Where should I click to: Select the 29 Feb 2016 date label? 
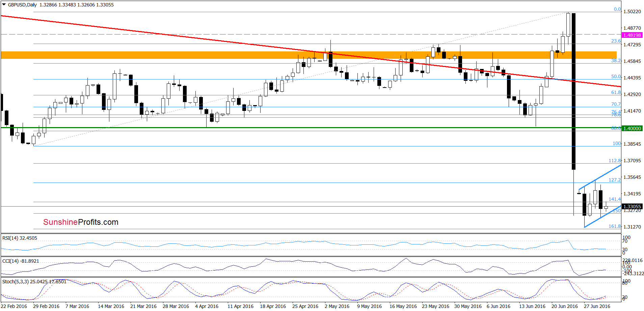[x=46, y=306]
